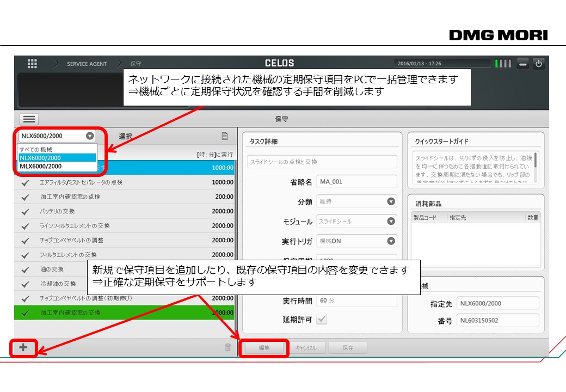Click check mark beside エアフィルタ/ミストセパレータの点検
The image size is (566, 392).
click(25, 182)
